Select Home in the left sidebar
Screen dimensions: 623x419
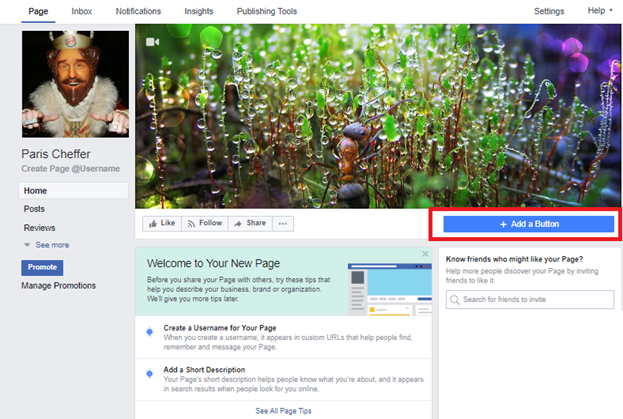click(74, 191)
